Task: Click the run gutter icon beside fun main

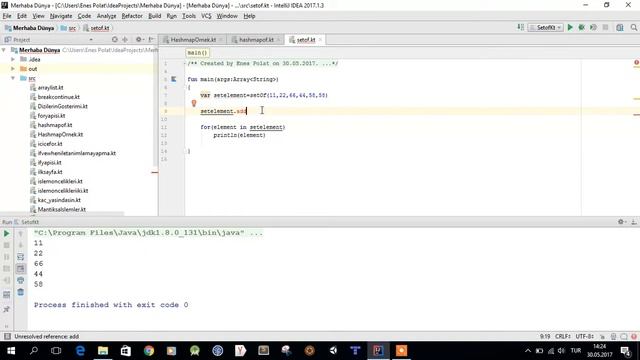Action: [173, 79]
